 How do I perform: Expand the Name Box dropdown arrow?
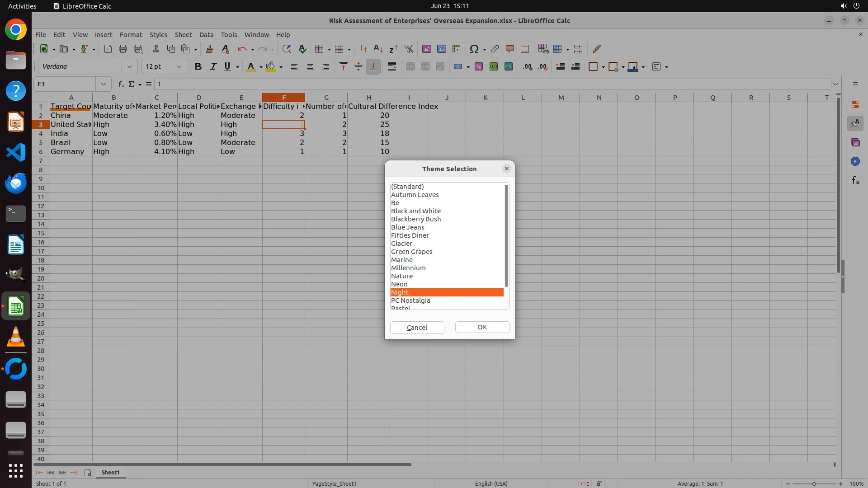pos(103,84)
